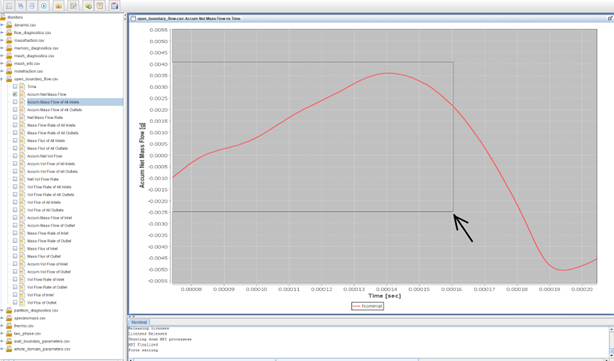Click the molefraction.csv folder icon
This screenshot has width=614, height=361.
point(9,71)
